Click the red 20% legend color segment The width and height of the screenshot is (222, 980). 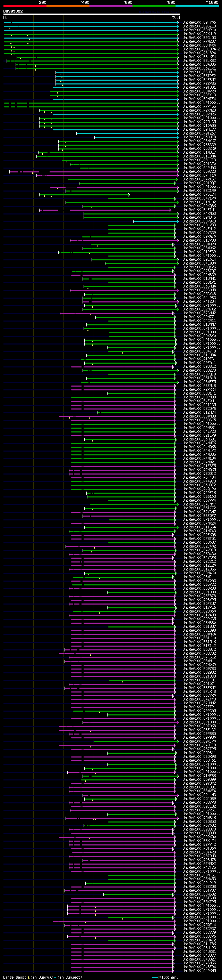click(x=25, y=6)
